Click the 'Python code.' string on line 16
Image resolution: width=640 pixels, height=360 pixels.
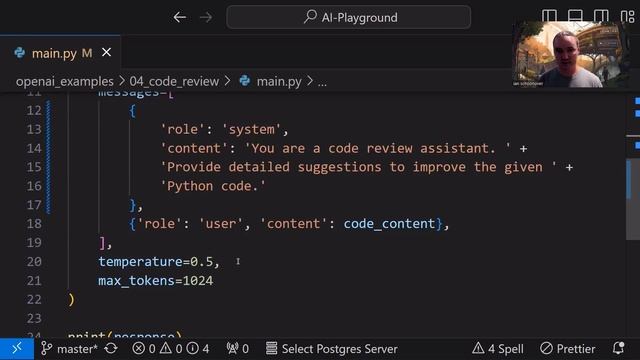[x=213, y=186]
